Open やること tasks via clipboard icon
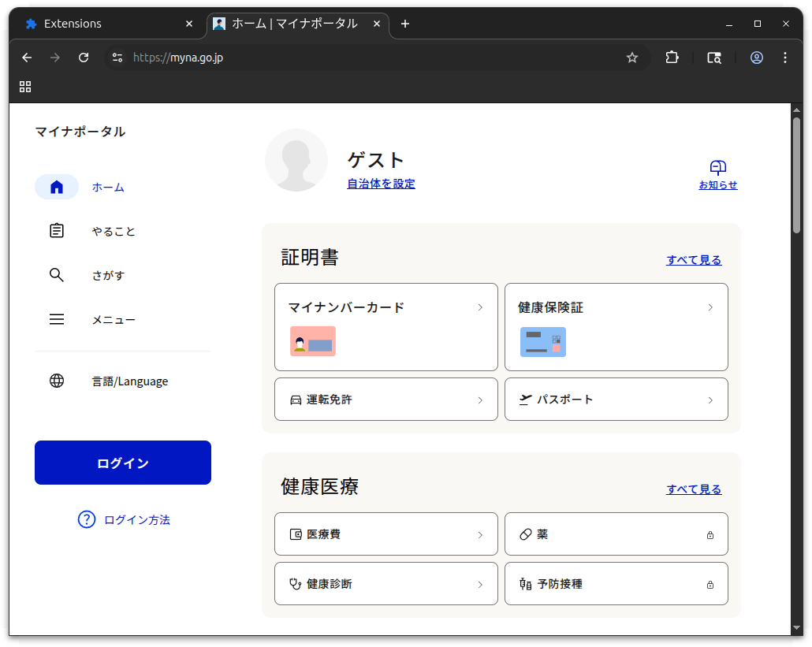812x647 pixels. pos(56,231)
